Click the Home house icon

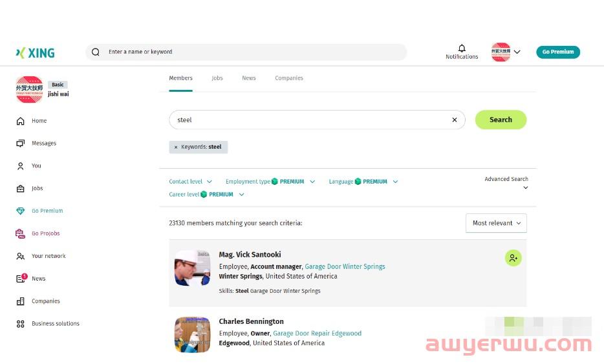[21, 121]
